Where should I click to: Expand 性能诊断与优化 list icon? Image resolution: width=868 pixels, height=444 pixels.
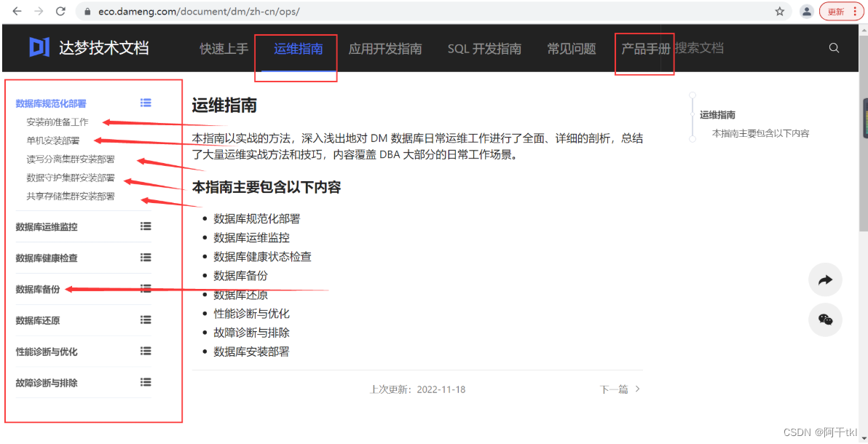coord(146,350)
